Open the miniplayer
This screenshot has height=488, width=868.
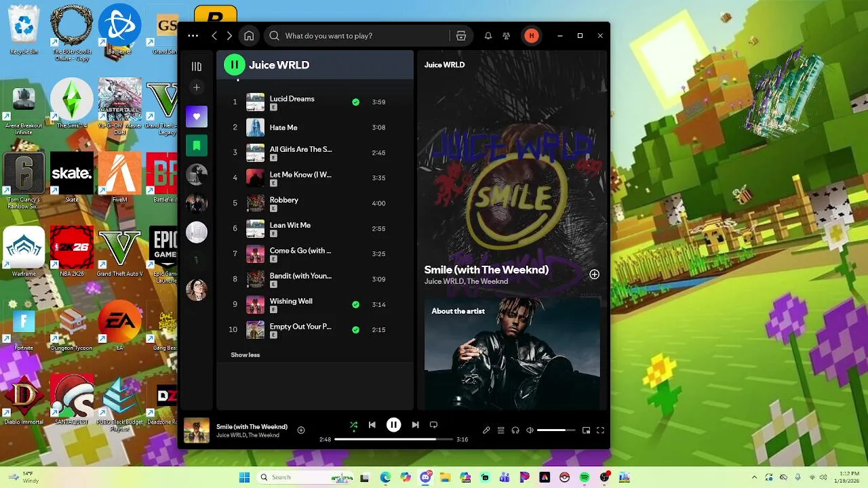[586, 430]
